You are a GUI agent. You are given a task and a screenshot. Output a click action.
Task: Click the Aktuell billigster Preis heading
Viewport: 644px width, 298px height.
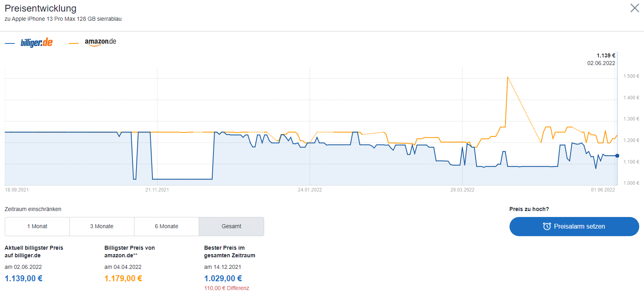[34, 252]
